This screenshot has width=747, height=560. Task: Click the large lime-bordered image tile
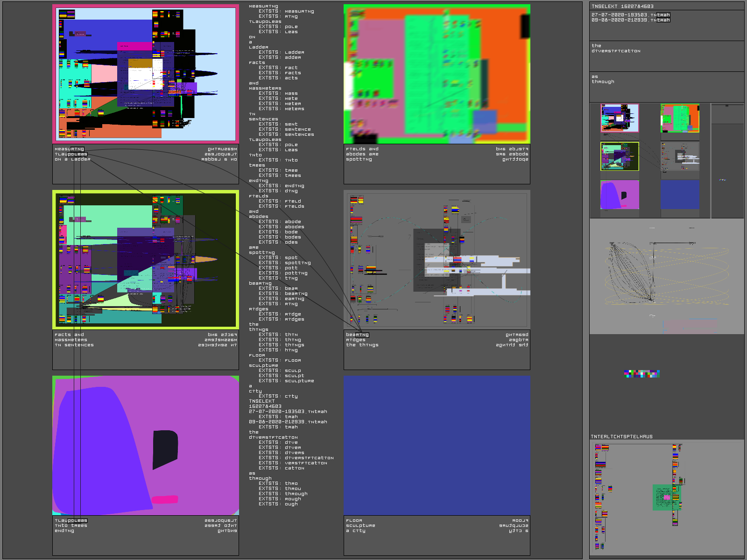coord(146,259)
